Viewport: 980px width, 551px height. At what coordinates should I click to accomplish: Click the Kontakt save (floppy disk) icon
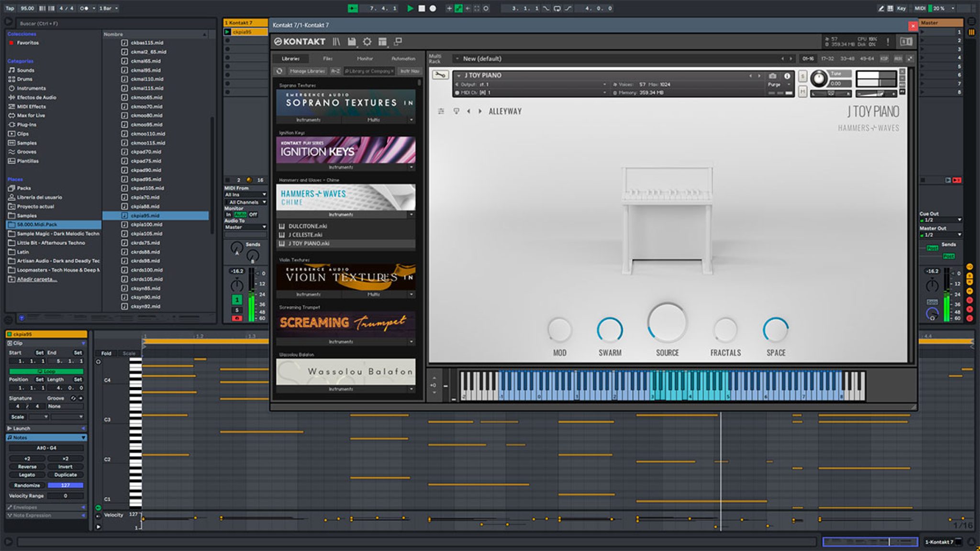tap(352, 42)
